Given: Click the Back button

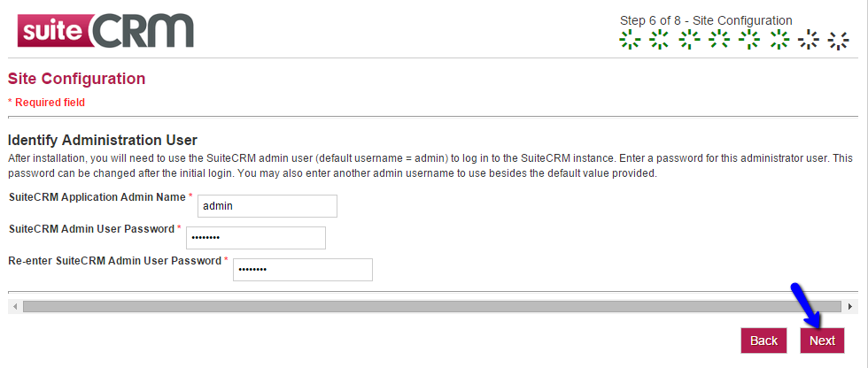Looking at the screenshot, I should point(763,341).
